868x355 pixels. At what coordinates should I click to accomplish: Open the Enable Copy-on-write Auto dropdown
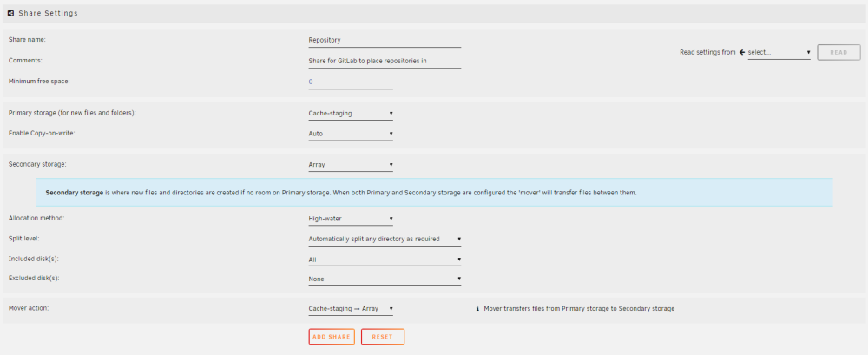point(351,134)
